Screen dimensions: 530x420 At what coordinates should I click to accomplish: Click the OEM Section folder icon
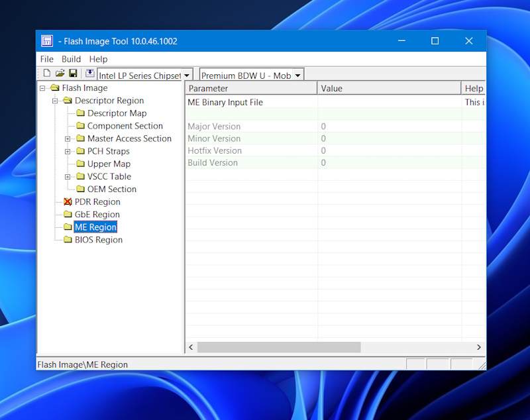click(80, 189)
